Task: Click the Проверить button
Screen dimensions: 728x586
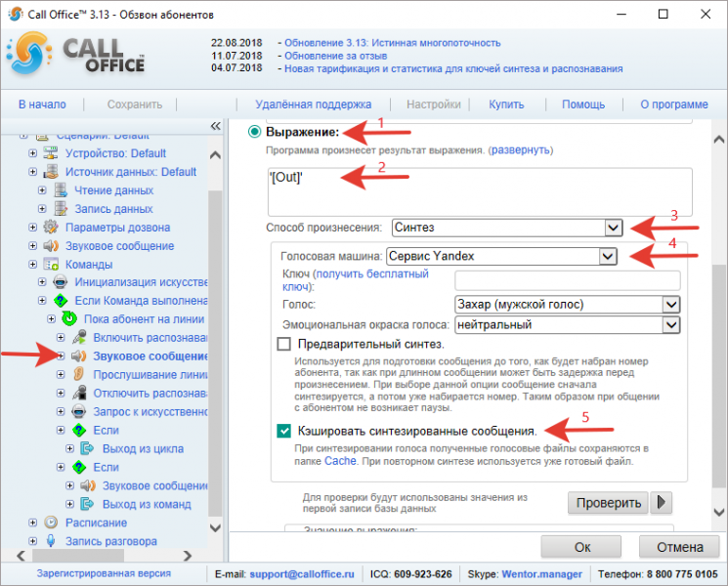Action: tap(608, 502)
